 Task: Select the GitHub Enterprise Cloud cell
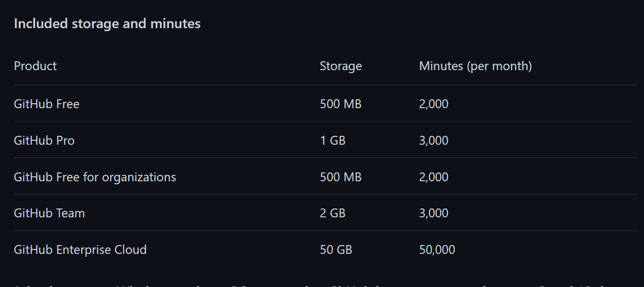[x=80, y=250]
